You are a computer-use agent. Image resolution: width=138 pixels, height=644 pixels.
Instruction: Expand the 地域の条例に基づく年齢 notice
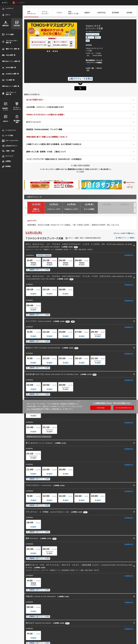pyautogui.click(x=80, y=137)
